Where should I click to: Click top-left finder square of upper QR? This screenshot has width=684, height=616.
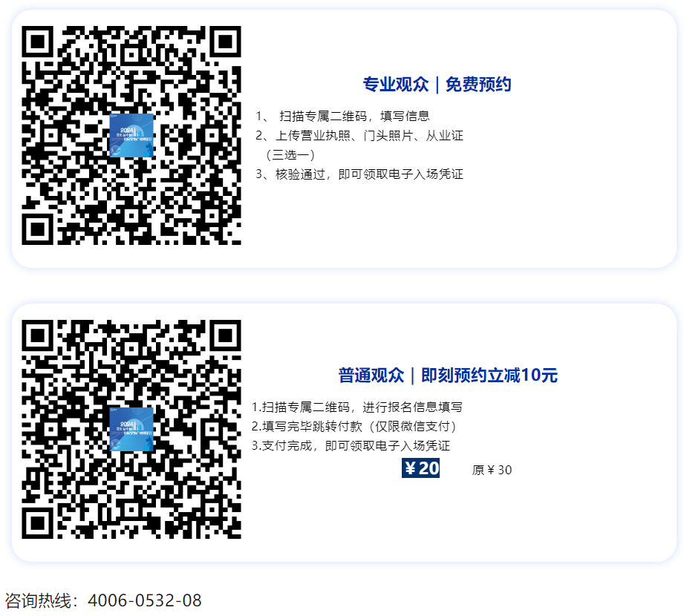[x=38, y=42]
